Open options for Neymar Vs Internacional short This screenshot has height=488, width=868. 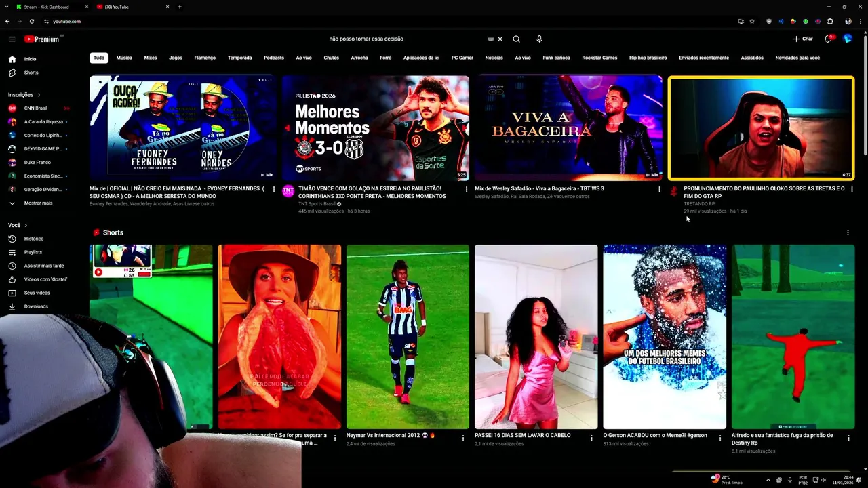[463, 438]
